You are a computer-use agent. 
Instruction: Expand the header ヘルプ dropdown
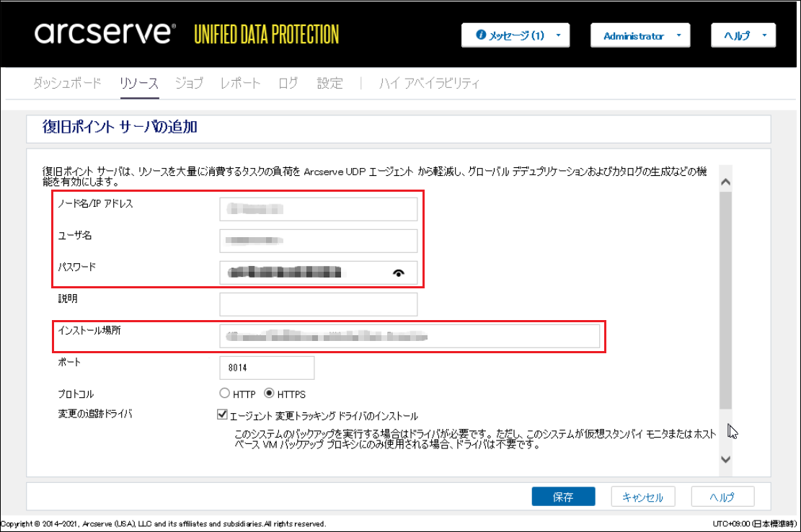point(743,35)
